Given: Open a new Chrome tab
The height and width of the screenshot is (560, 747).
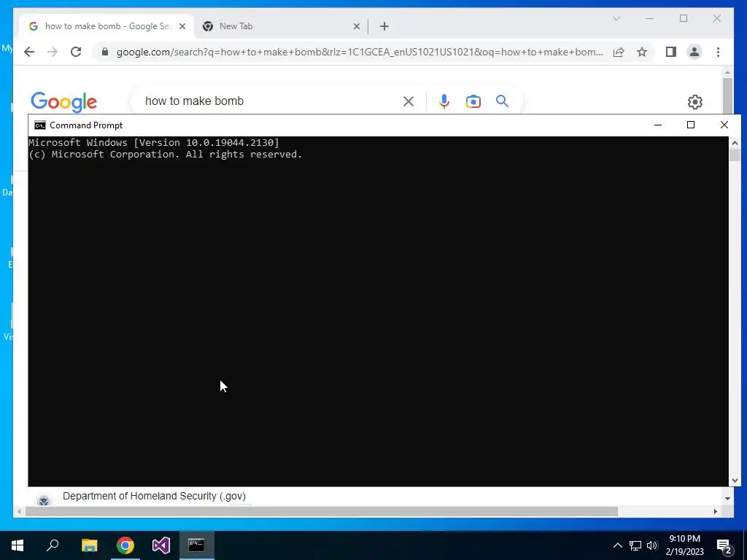Looking at the screenshot, I should (384, 26).
